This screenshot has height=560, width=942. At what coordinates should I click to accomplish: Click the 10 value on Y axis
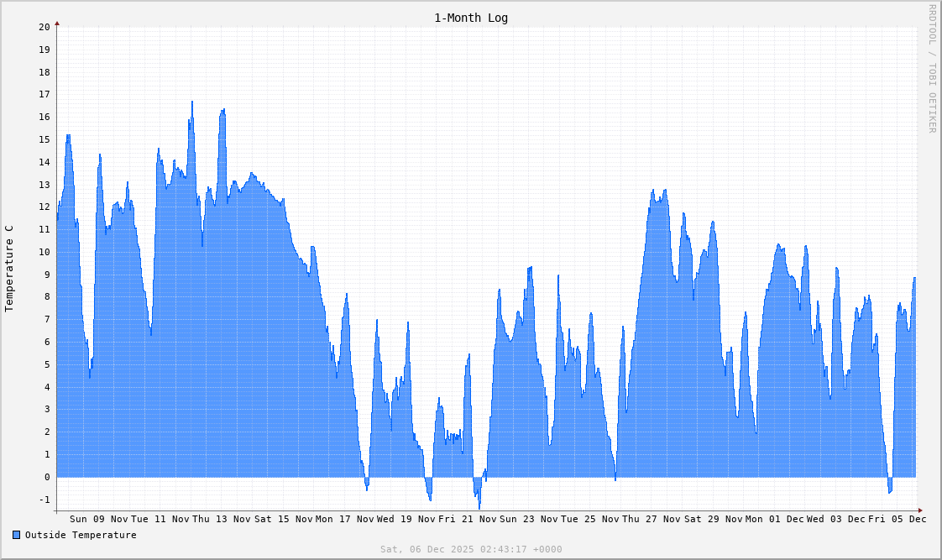click(44, 252)
